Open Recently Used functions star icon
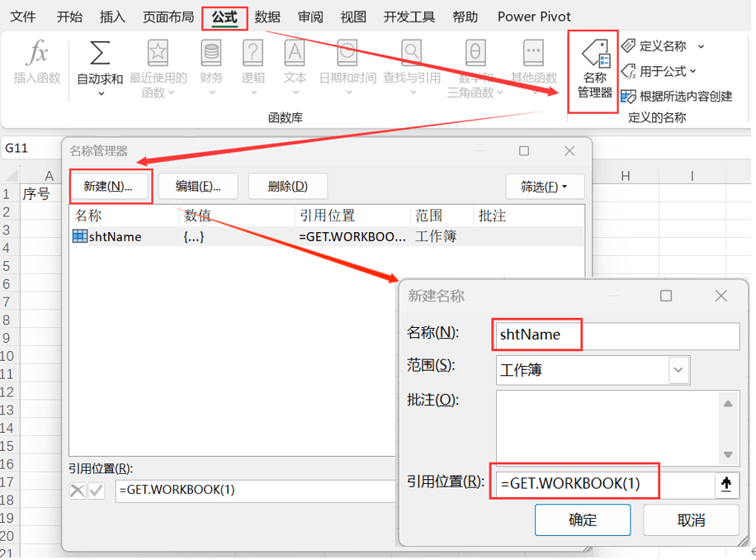756x560 pixels. tap(158, 53)
